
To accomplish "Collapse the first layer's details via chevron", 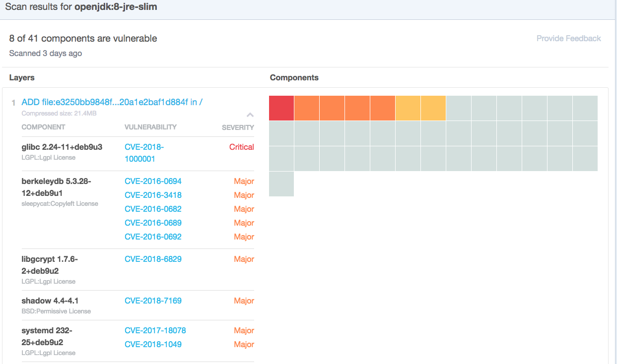I will tap(250, 115).
